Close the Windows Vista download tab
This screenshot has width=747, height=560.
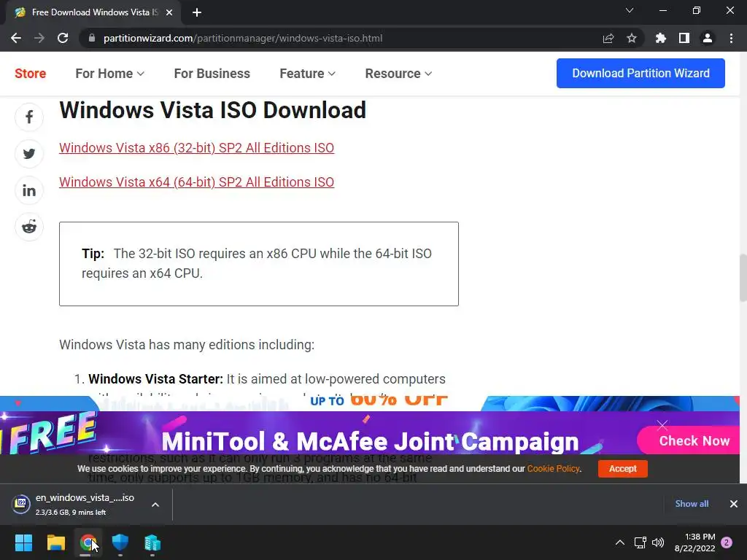tap(169, 12)
